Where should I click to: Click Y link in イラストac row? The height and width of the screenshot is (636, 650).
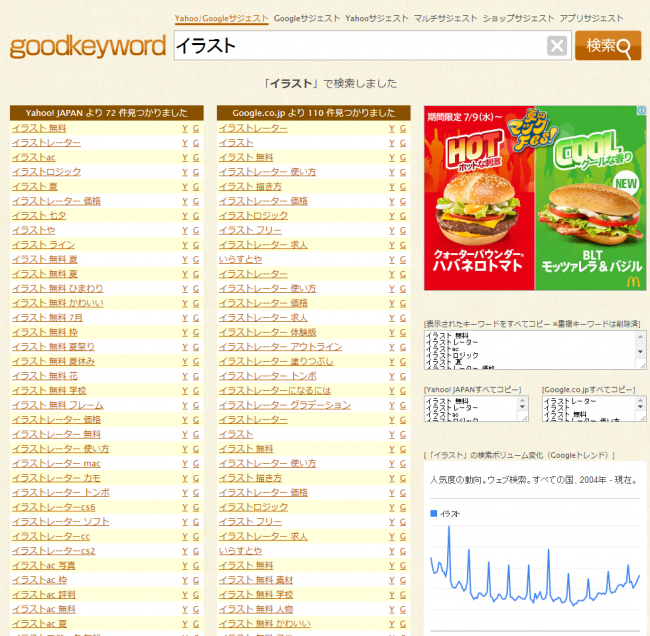pyautogui.click(x=185, y=158)
